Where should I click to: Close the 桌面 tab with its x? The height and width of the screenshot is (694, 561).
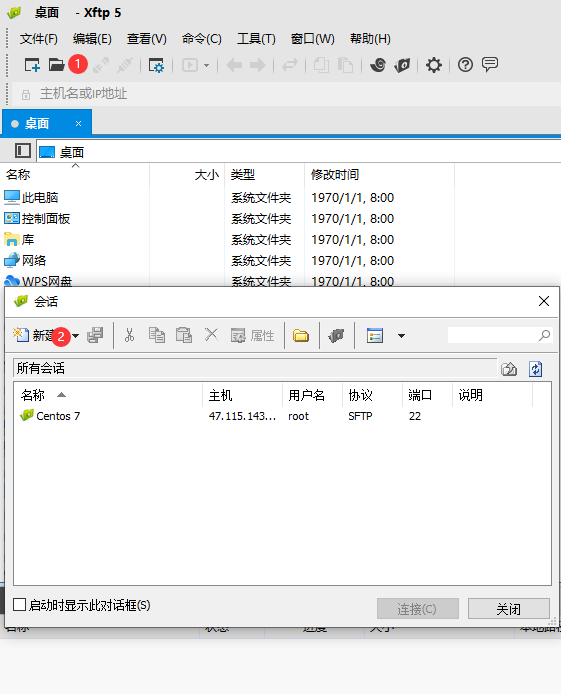78,123
